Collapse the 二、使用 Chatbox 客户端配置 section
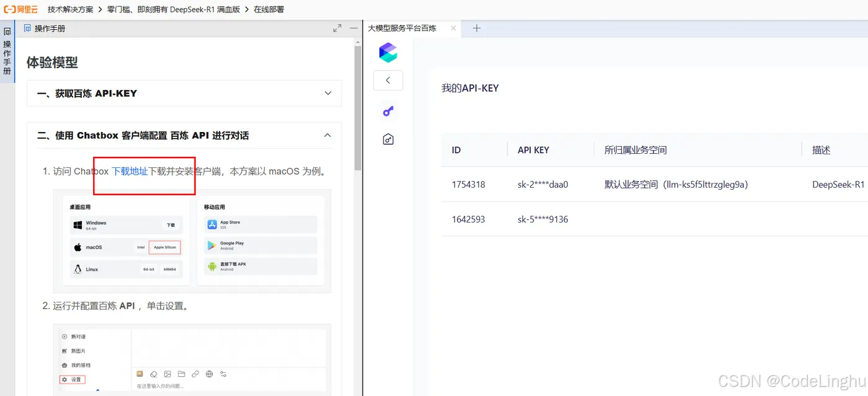Image resolution: width=868 pixels, height=396 pixels. [x=184, y=135]
